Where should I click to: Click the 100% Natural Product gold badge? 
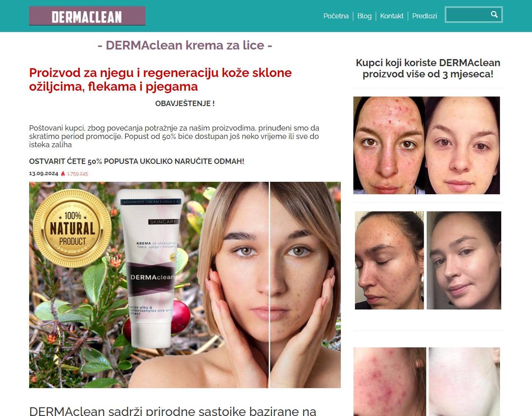[x=72, y=228]
